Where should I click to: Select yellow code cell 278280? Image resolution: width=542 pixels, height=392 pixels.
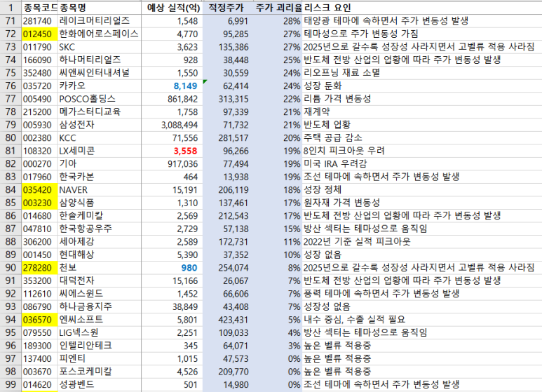pos(40,268)
